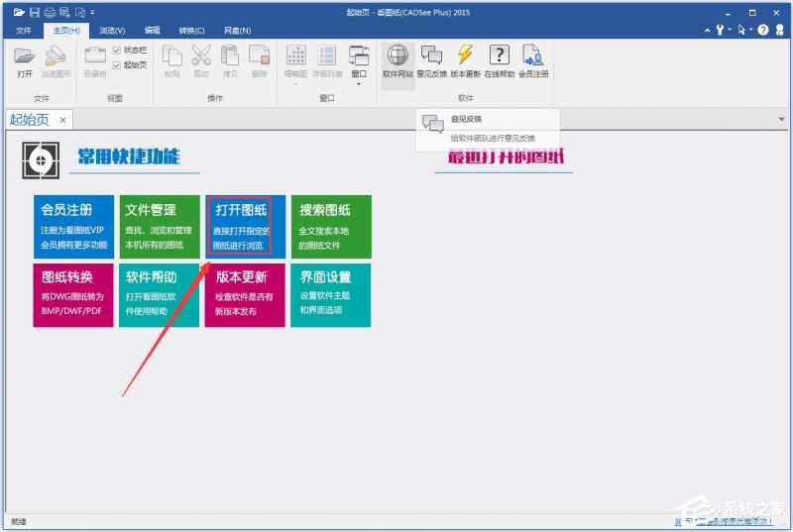Click the 图纸转换 tile
The width and height of the screenshot is (793, 532).
click(73, 294)
